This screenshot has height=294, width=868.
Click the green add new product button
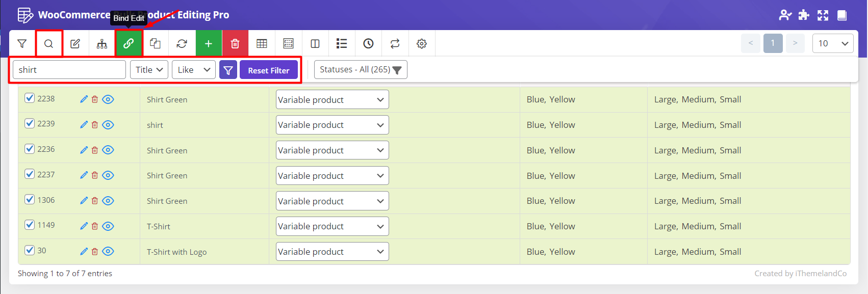[x=209, y=44]
